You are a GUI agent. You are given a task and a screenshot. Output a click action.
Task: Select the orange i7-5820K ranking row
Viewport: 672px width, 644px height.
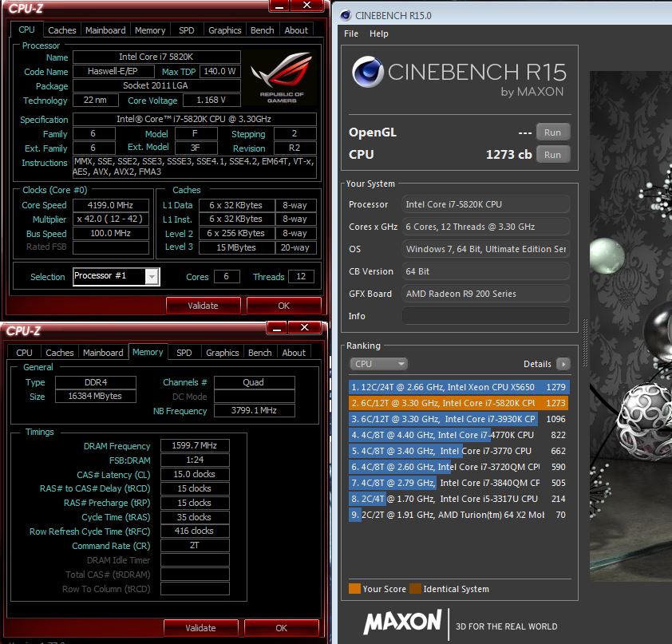click(x=459, y=403)
